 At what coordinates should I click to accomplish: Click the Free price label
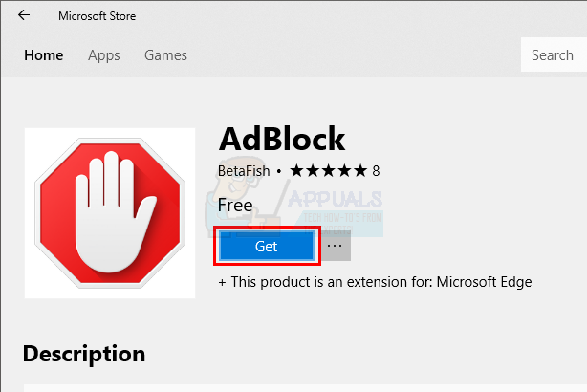click(235, 205)
